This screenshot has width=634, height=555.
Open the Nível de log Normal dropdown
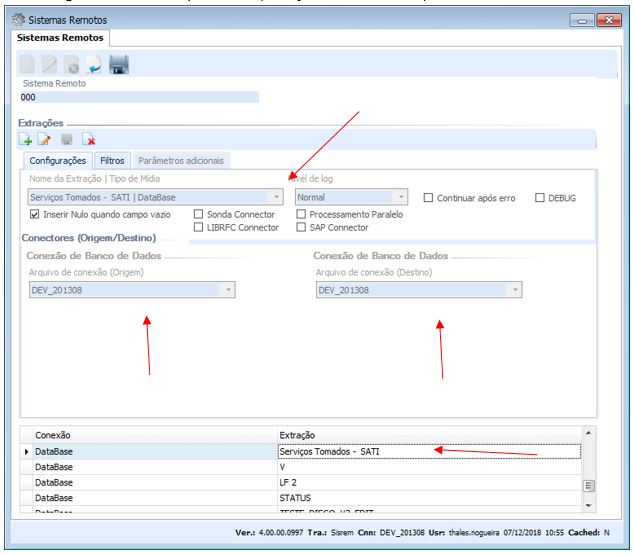pos(401,197)
